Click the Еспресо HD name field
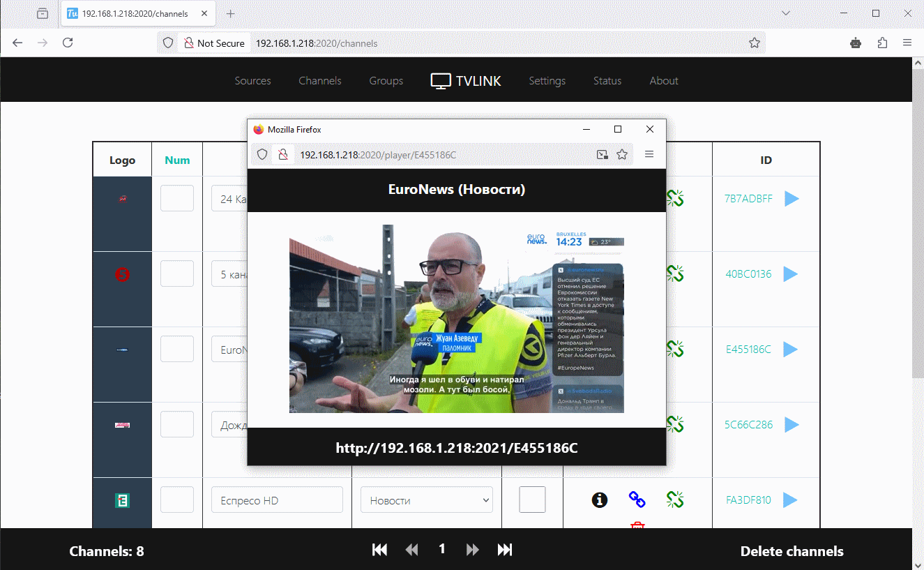Image resolution: width=924 pixels, height=570 pixels. click(x=277, y=500)
